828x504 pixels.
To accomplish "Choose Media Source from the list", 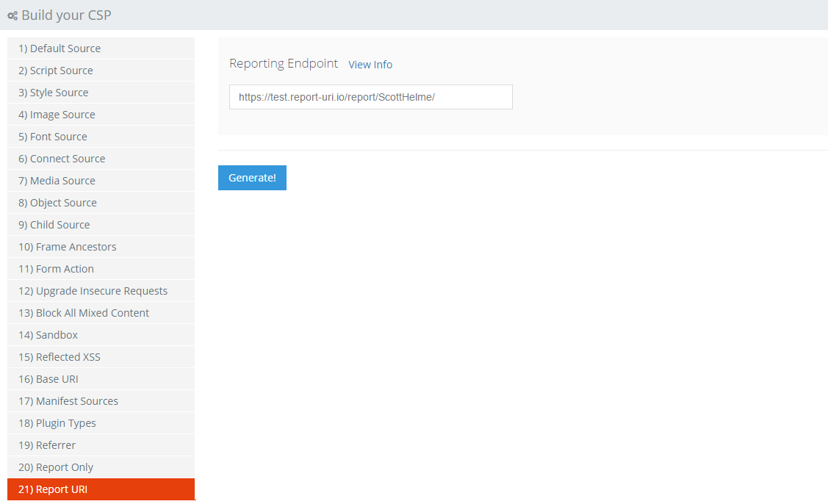I will point(101,181).
